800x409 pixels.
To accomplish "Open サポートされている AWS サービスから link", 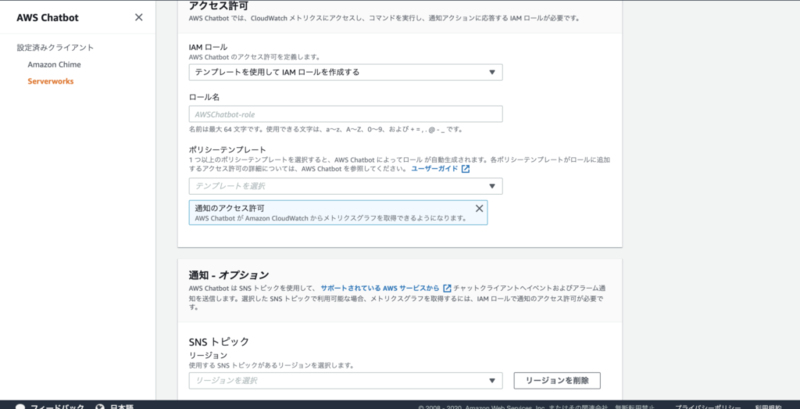I will tap(380, 288).
